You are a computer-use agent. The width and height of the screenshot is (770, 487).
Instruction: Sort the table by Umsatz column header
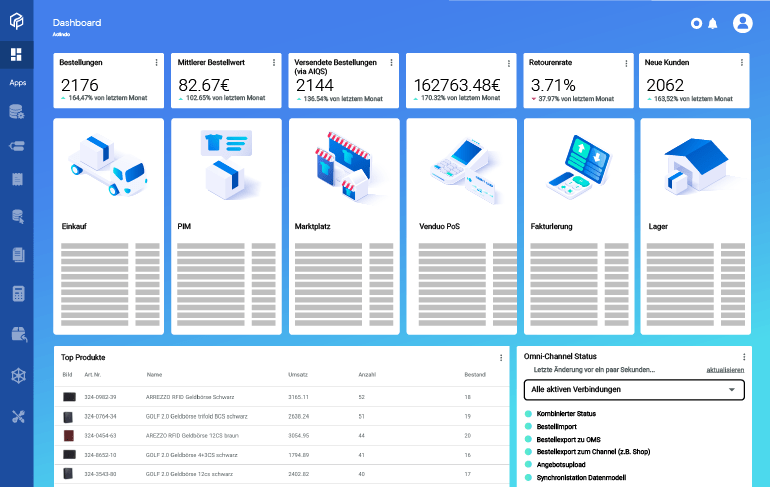298,375
